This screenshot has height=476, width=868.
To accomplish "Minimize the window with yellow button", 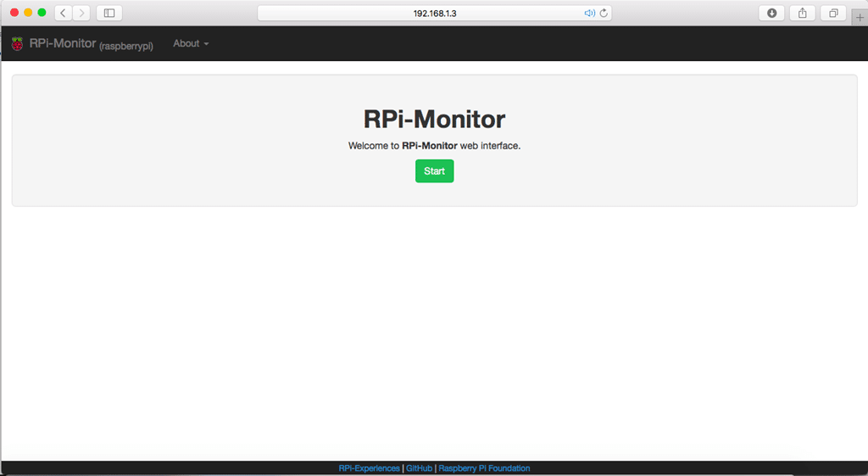I will pos(28,12).
